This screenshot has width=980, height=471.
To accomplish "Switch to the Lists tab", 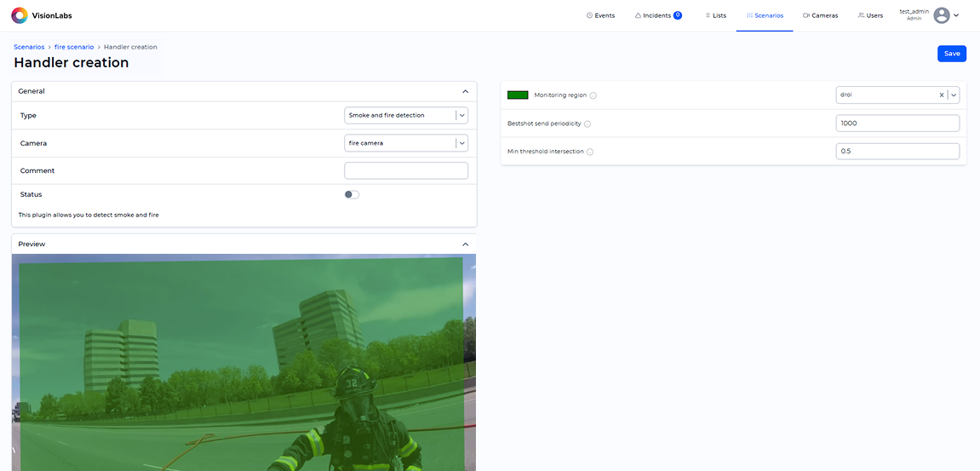I will pyautogui.click(x=715, y=15).
